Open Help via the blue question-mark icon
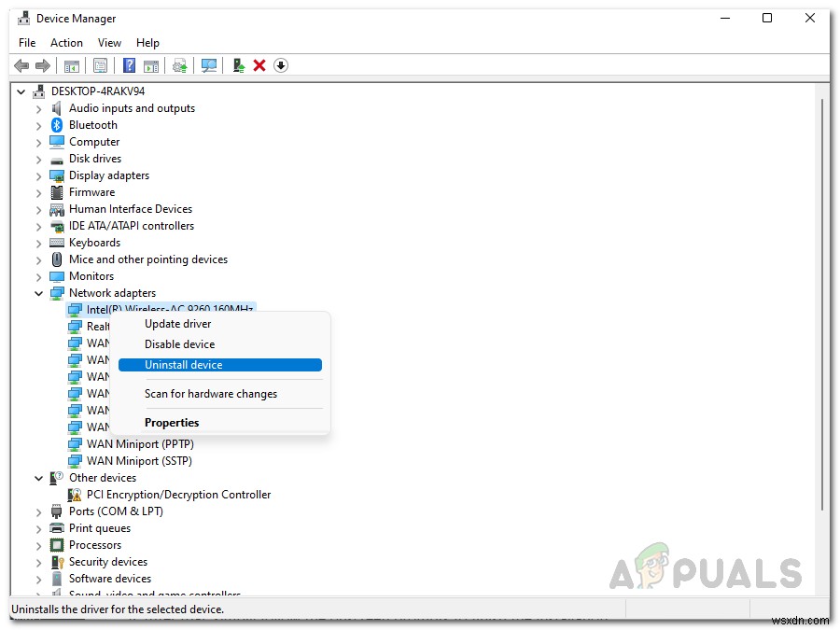The width and height of the screenshot is (840, 630). pyautogui.click(x=129, y=65)
